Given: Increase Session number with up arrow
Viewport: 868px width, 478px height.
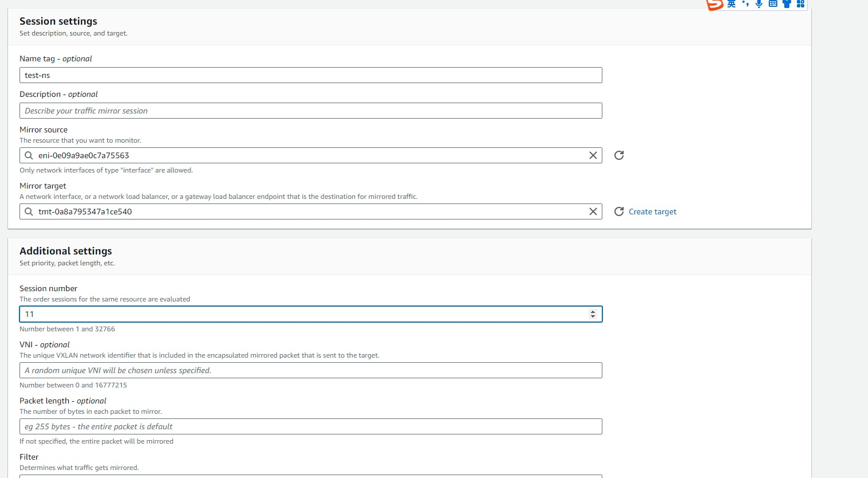Looking at the screenshot, I should 593,312.
